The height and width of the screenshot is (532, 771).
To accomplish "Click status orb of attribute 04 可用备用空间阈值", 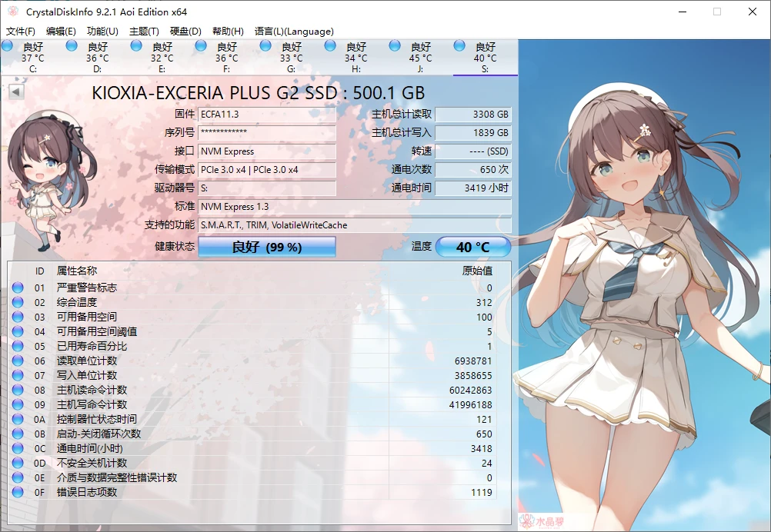I will [18, 331].
